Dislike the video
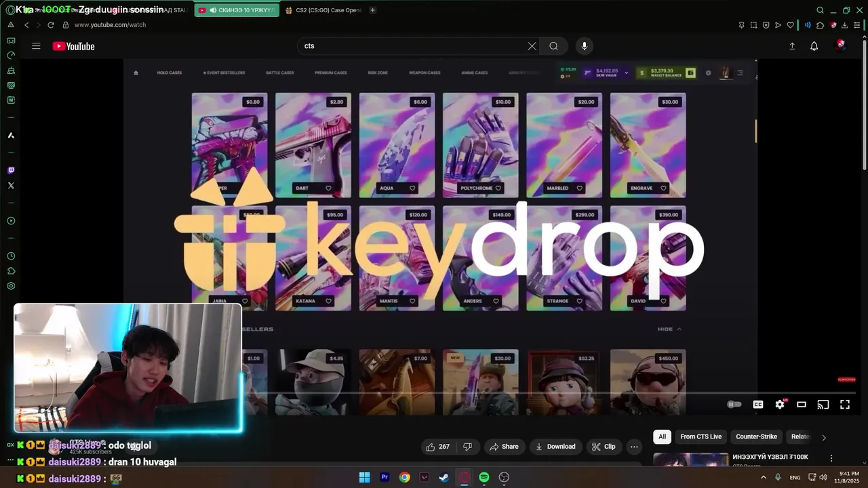Viewport: 868px width, 488px height. [467, 447]
